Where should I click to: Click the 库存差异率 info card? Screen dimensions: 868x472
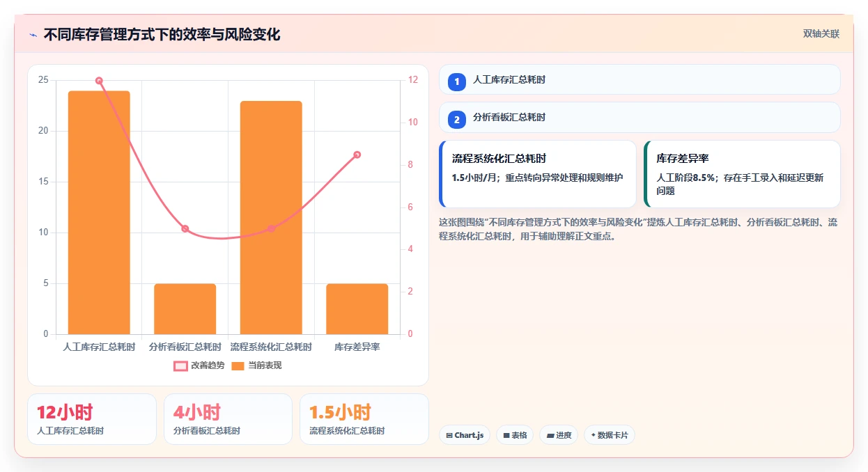742,174
